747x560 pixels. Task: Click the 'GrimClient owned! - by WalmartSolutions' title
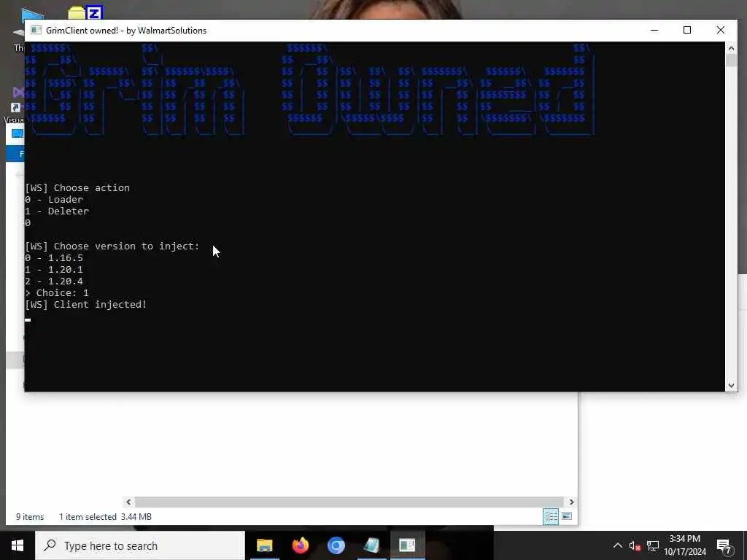(126, 31)
